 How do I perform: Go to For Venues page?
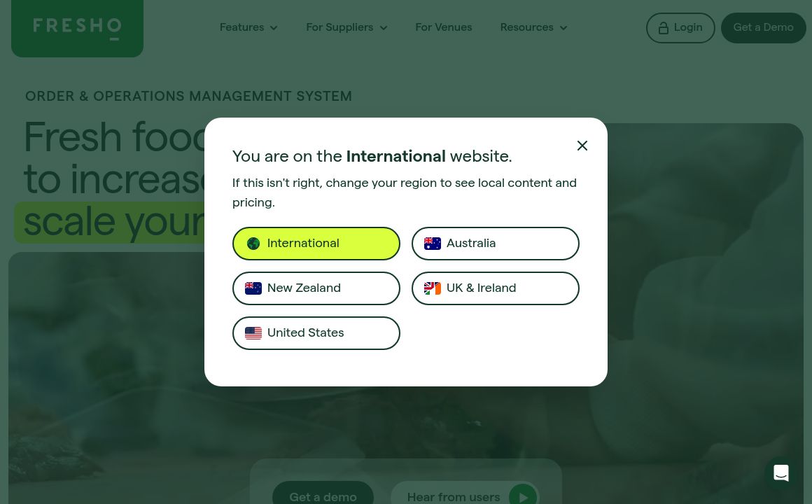tap(443, 28)
